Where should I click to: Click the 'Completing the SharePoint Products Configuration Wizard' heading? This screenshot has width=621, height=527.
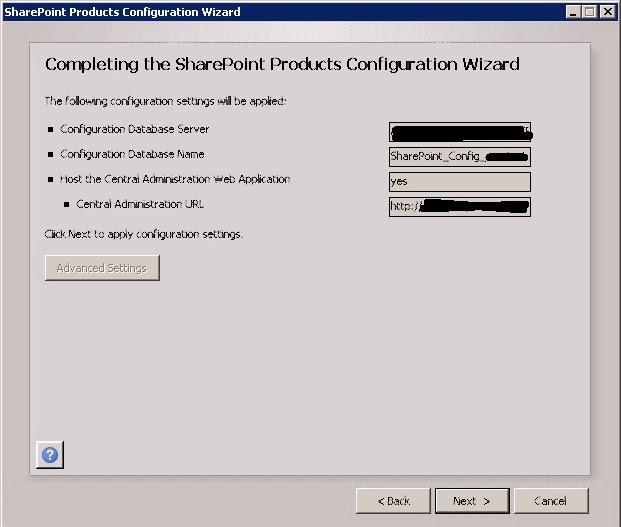click(x=282, y=64)
